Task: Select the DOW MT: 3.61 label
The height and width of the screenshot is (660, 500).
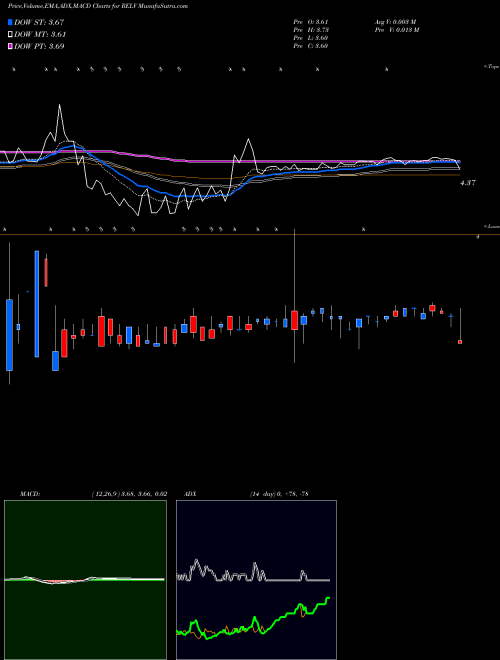Action: 40,34
